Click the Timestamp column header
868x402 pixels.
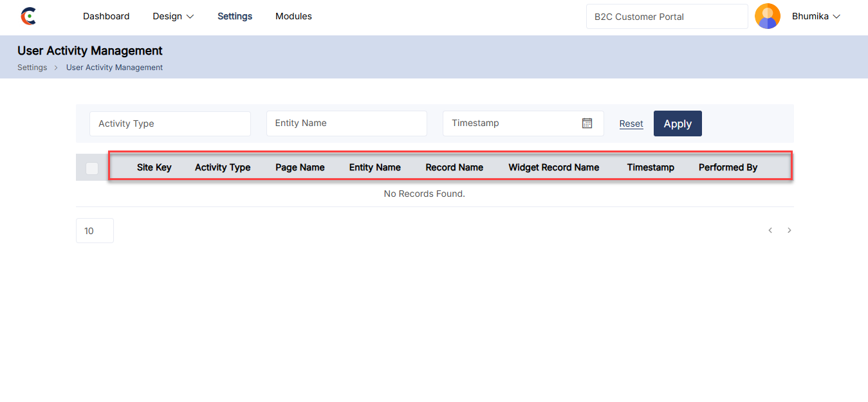(651, 168)
